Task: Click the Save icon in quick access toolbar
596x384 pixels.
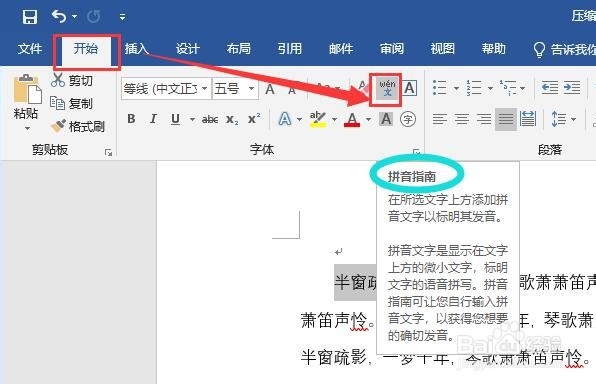Action: 30,17
